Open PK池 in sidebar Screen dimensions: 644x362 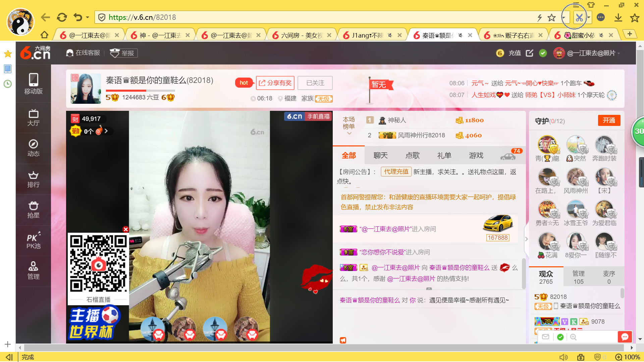click(33, 240)
